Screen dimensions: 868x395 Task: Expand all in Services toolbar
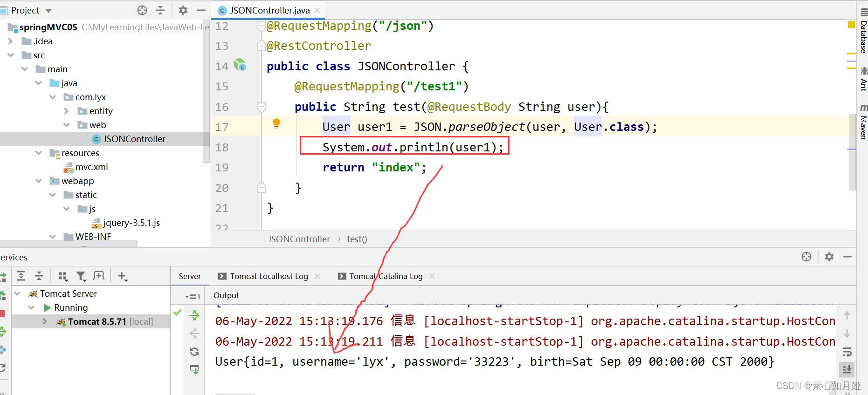pyautogui.click(x=21, y=276)
